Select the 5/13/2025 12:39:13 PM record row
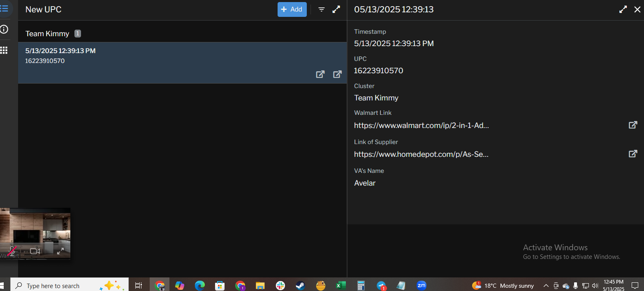Screen dimensions: 644x291 tap(164, 58)
